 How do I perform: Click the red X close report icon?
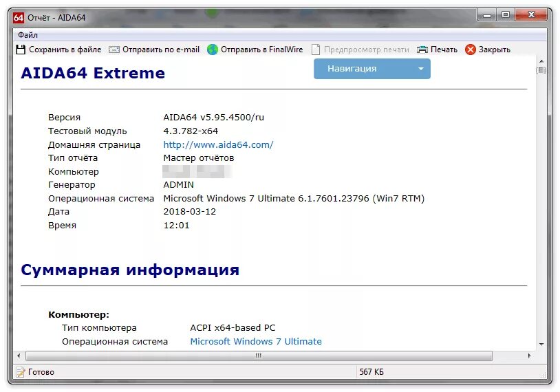click(471, 50)
